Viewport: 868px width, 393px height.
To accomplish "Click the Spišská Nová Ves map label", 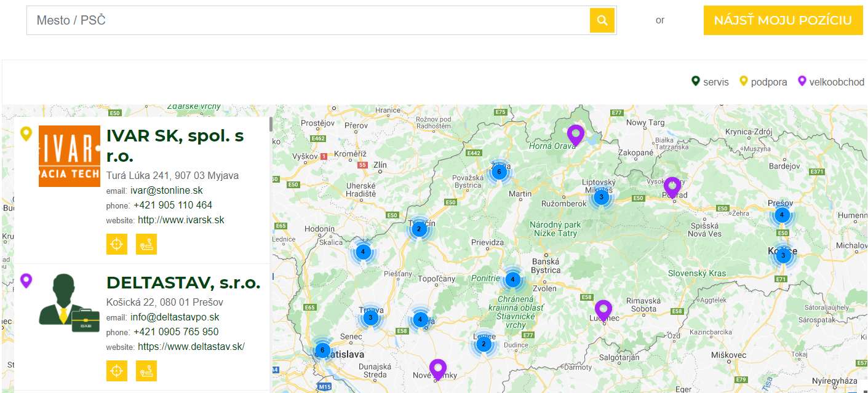I will pyautogui.click(x=704, y=229).
